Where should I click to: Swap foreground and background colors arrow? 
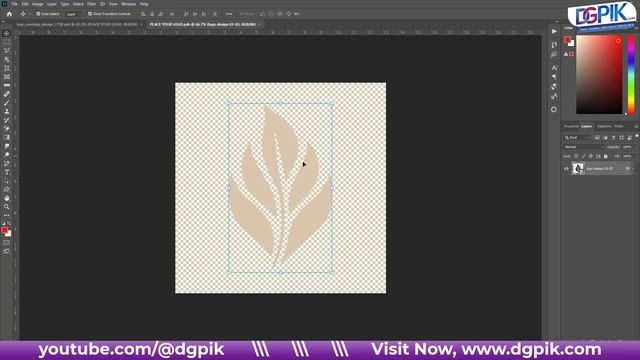[9, 224]
